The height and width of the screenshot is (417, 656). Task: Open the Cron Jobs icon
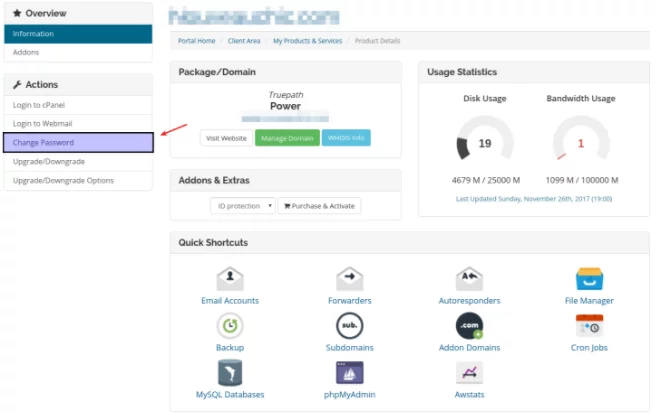589,326
